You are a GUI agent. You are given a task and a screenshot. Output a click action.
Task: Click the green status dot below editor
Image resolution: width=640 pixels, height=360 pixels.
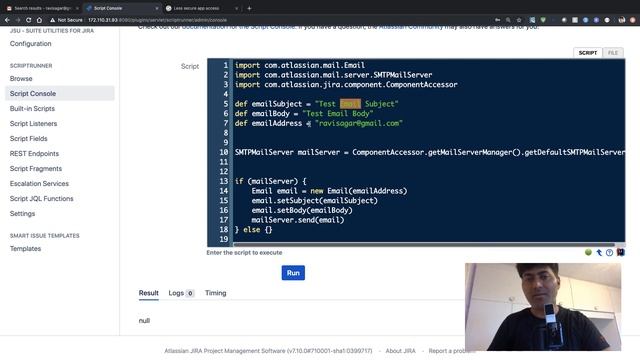pyautogui.click(x=588, y=252)
